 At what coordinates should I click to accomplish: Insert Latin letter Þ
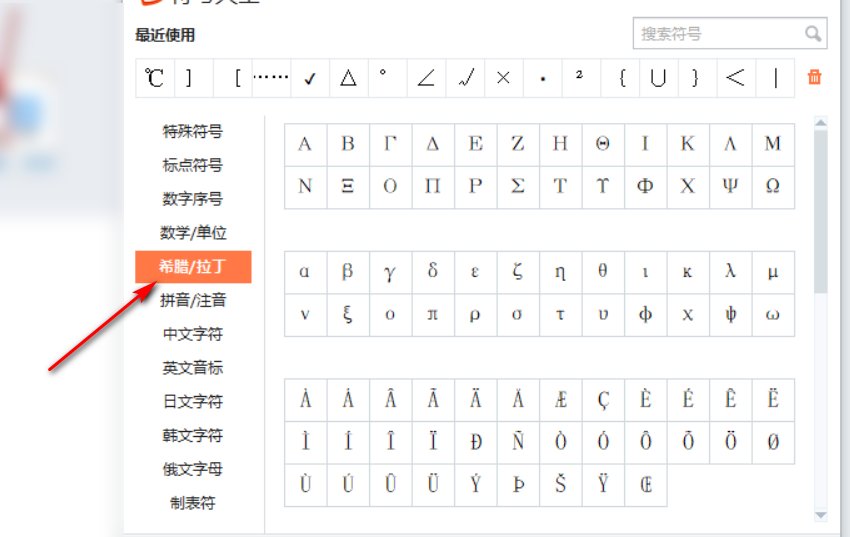point(518,484)
